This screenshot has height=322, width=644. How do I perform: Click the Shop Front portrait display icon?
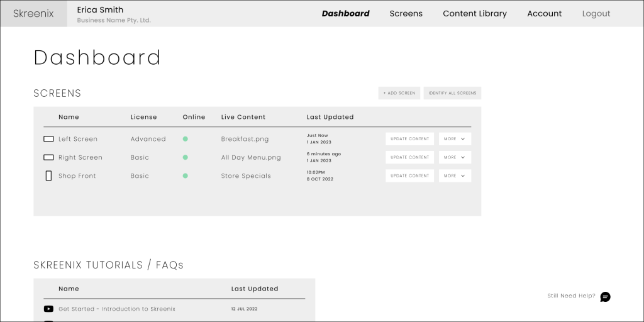click(x=48, y=176)
